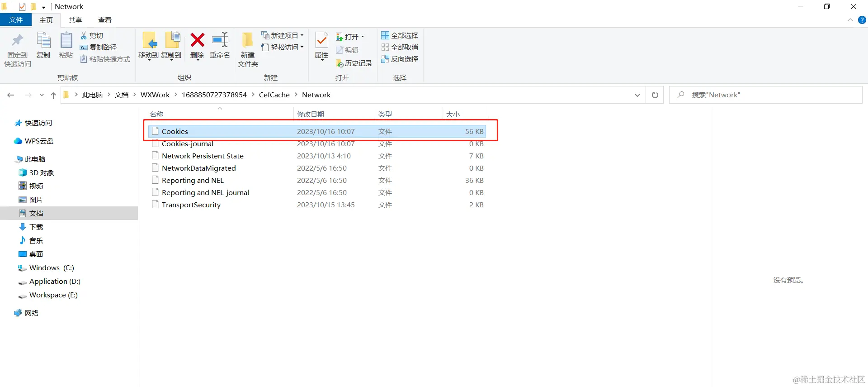Expand path chevron after 文档 in address bar

click(135, 95)
